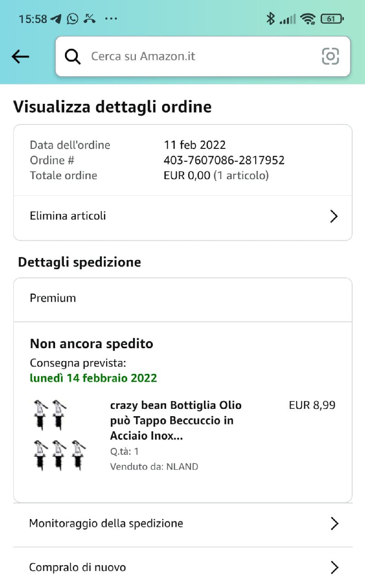Tap the WhatsApp notification icon
Screen dimensions: 365x588
[73, 19]
